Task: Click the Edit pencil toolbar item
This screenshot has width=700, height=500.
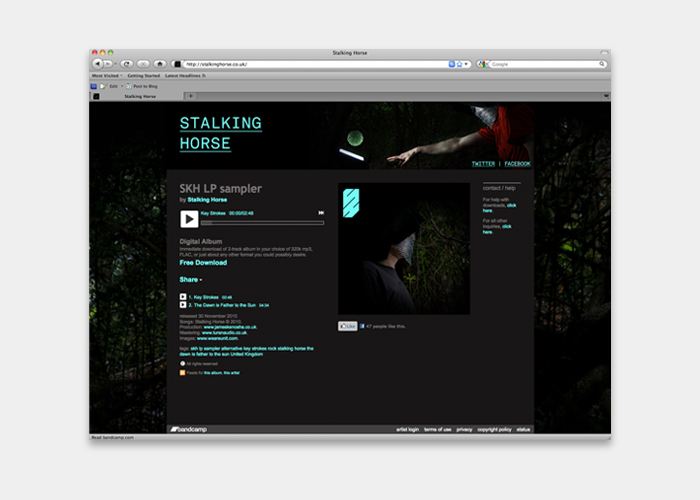Action: click(109, 86)
